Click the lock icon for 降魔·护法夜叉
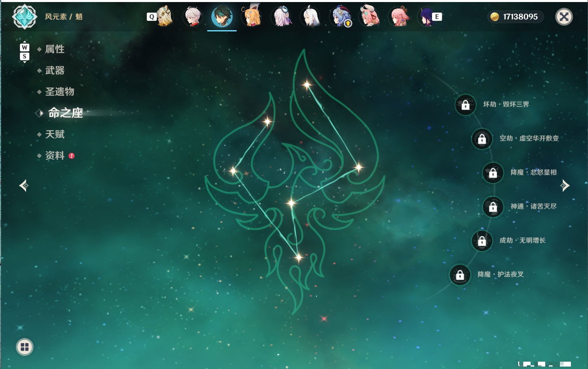 [x=460, y=275]
